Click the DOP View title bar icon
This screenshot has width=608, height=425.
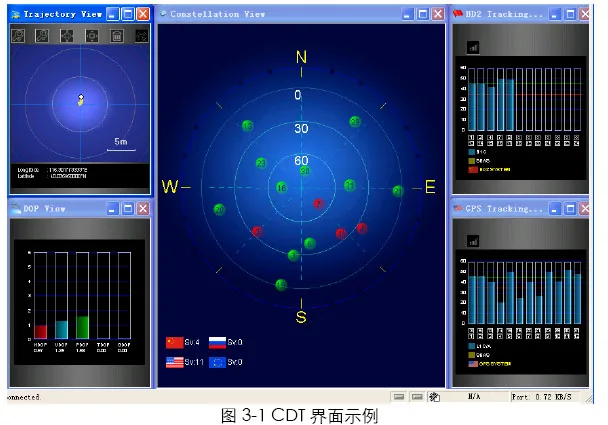click(16, 209)
